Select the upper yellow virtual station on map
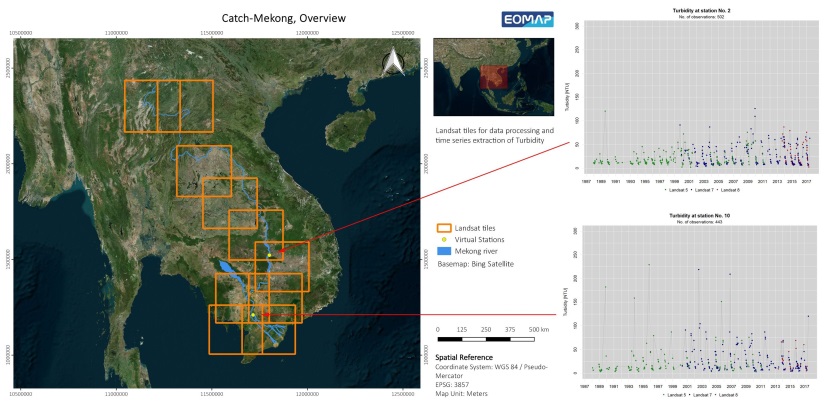This screenshot has width=824, height=403. pyautogui.click(x=269, y=256)
